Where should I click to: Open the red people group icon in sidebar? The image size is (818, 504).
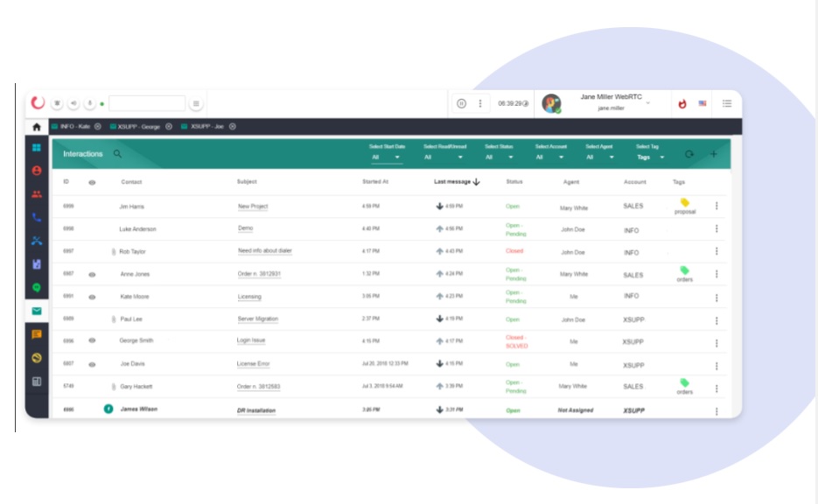pyautogui.click(x=37, y=194)
